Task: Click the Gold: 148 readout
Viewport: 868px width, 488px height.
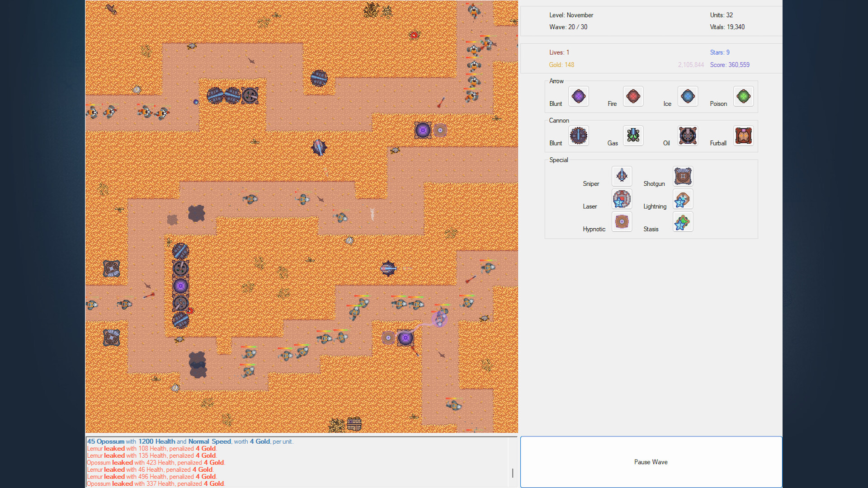Action: pos(561,65)
